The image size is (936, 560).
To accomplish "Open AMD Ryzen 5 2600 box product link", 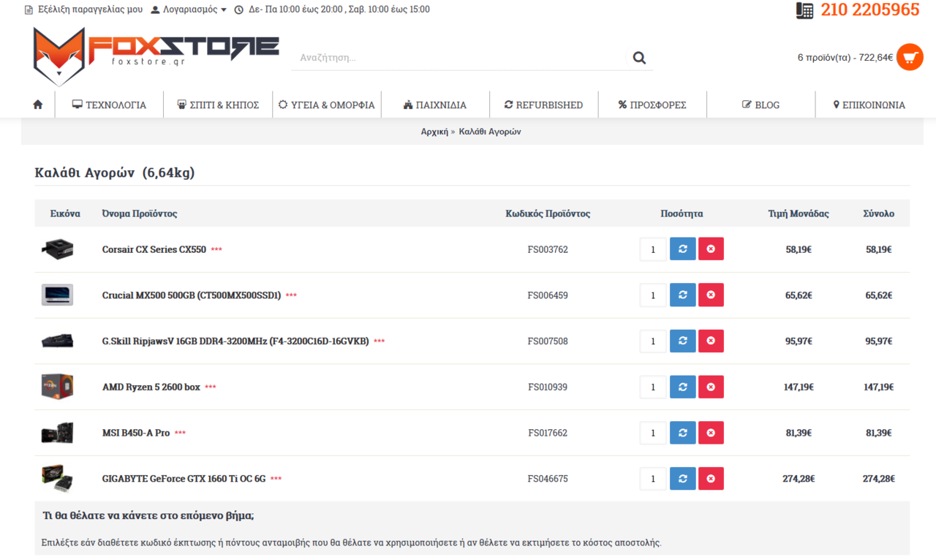I will 151,387.
